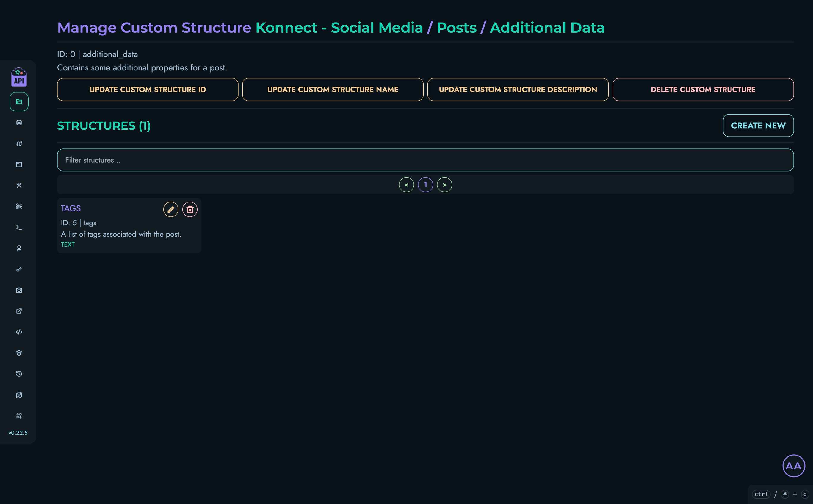Click the API cloud logo in sidebar
Screen dimensions: 813x504
coord(19,77)
